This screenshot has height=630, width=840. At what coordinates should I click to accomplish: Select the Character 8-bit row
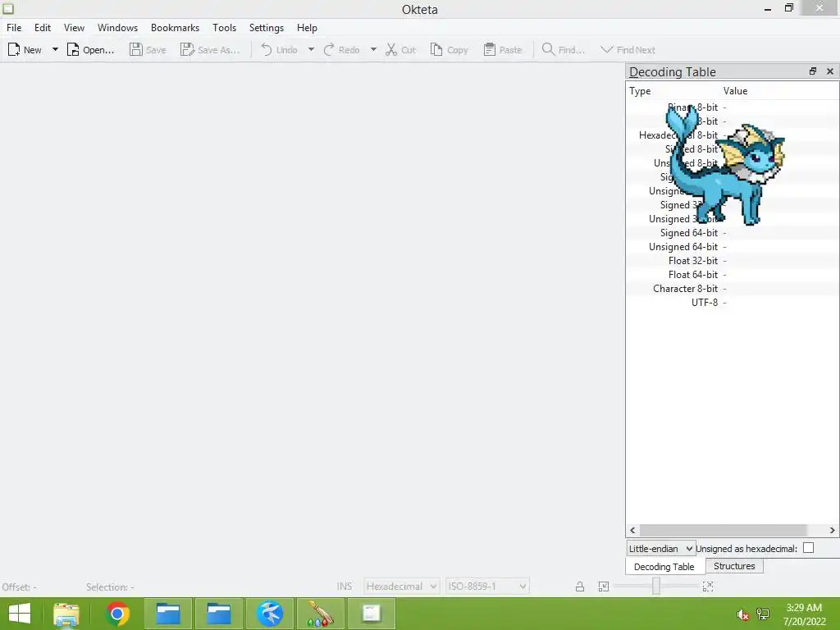click(732, 289)
